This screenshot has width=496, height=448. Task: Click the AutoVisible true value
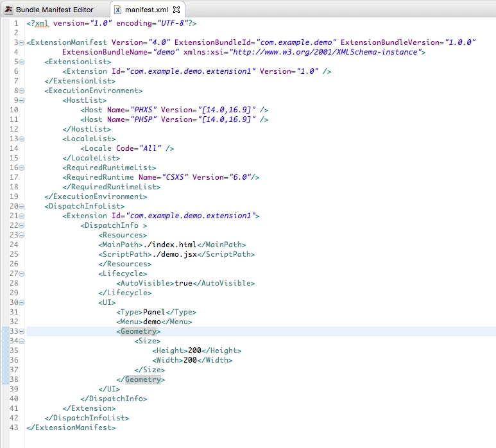pyautogui.click(x=184, y=283)
